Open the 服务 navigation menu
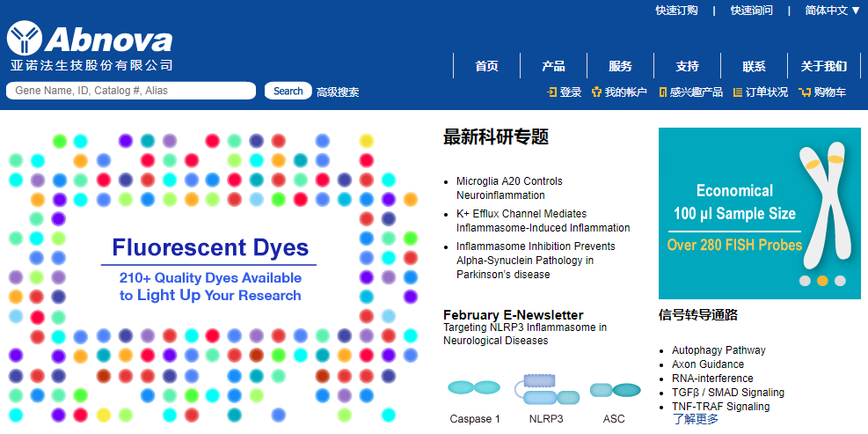This screenshot has width=868, height=434. click(620, 66)
